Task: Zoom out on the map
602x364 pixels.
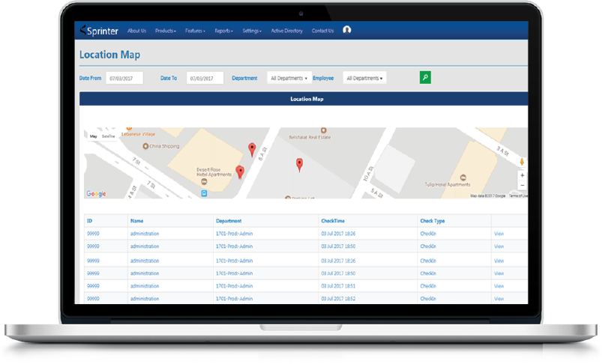Action: 522,185
